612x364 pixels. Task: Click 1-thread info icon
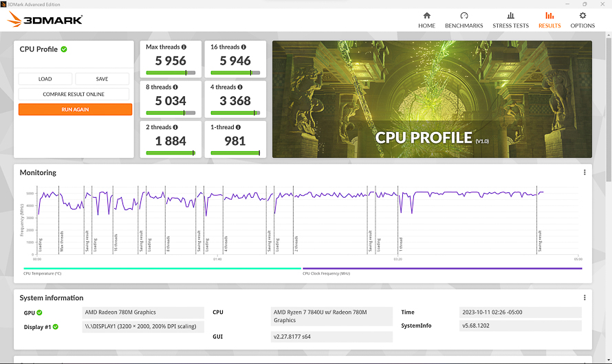pos(238,127)
